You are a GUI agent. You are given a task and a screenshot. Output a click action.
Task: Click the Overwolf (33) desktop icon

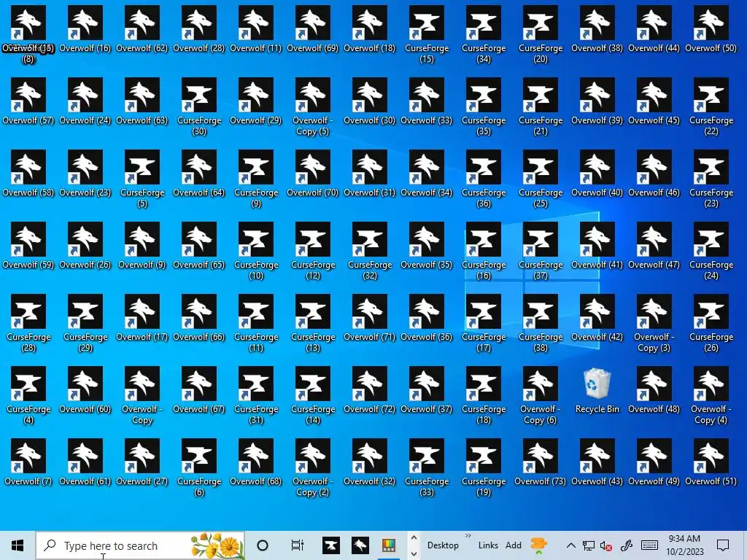426,101
